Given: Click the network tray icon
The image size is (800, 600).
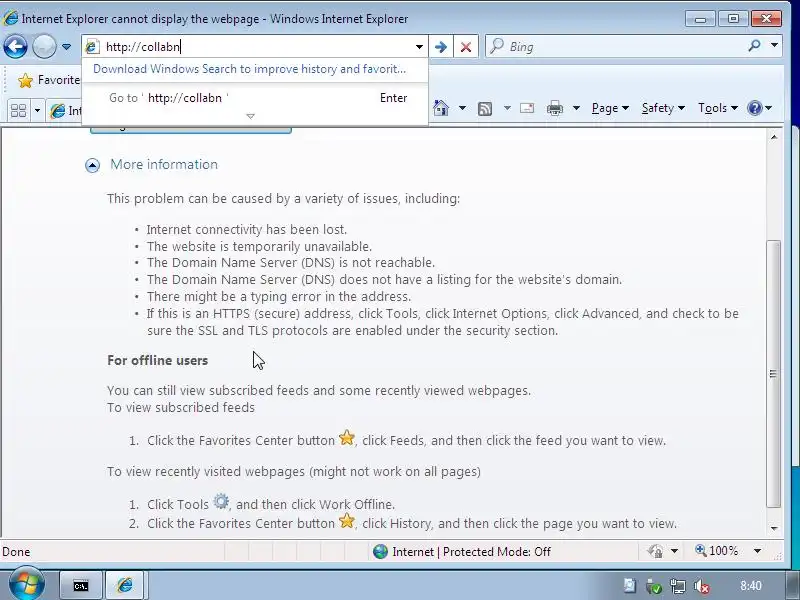Looking at the screenshot, I should coord(678,587).
